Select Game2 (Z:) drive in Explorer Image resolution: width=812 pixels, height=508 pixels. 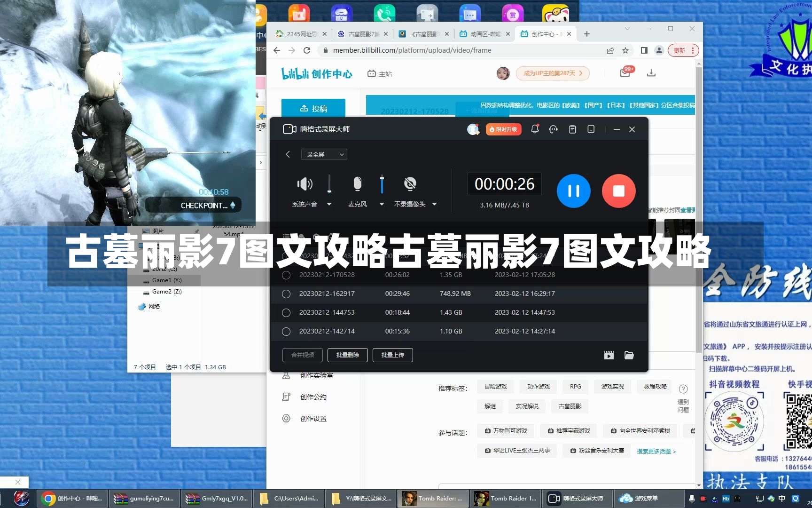(166, 292)
